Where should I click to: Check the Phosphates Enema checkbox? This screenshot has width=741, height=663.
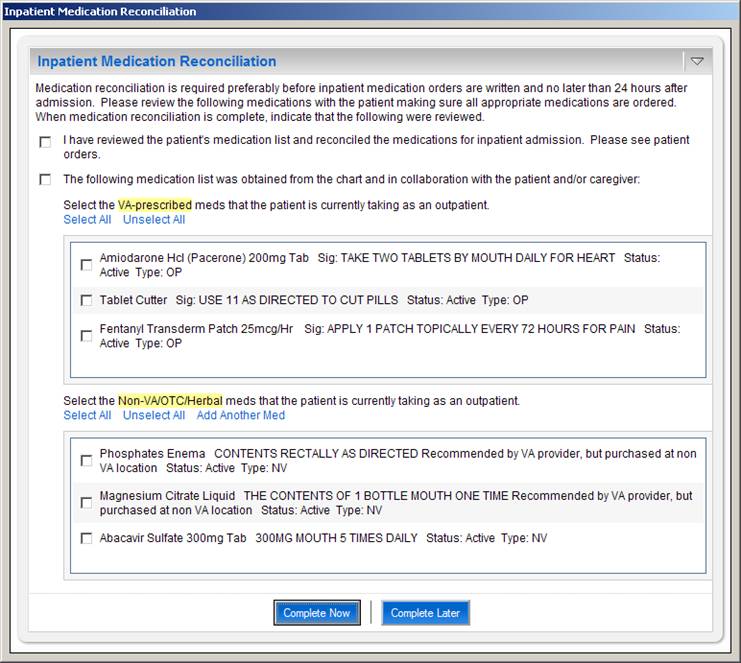click(x=86, y=461)
